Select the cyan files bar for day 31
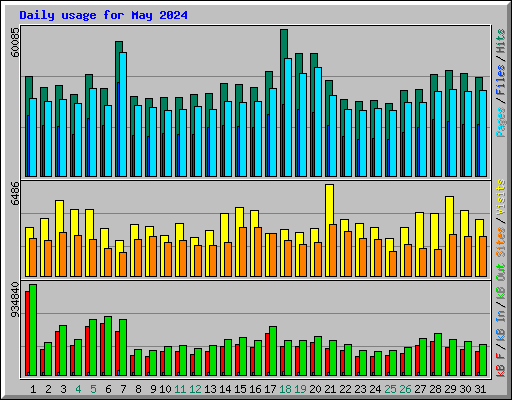 click(x=483, y=133)
